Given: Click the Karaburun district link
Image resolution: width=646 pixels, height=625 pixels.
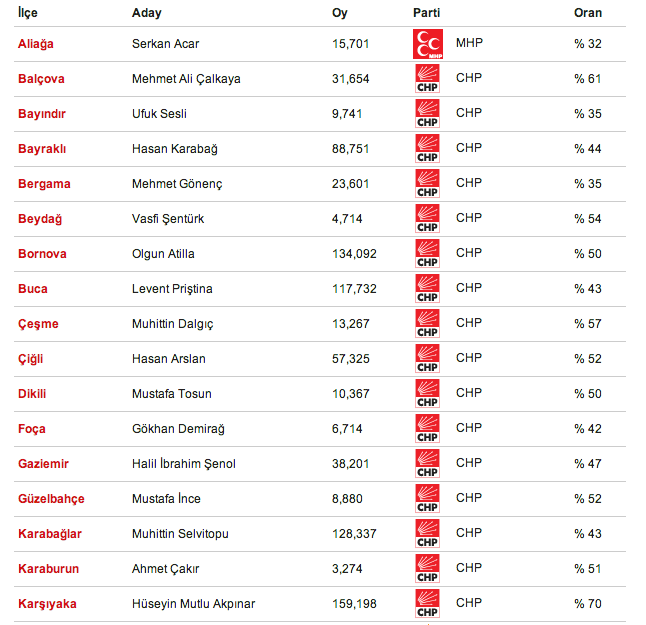Looking at the screenshot, I should tap(48, 569).
